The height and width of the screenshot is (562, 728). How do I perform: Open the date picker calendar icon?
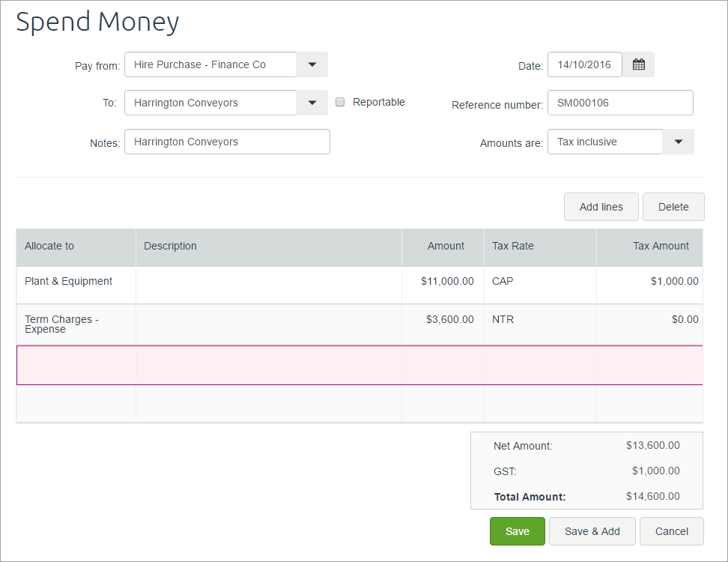[638, 64]
